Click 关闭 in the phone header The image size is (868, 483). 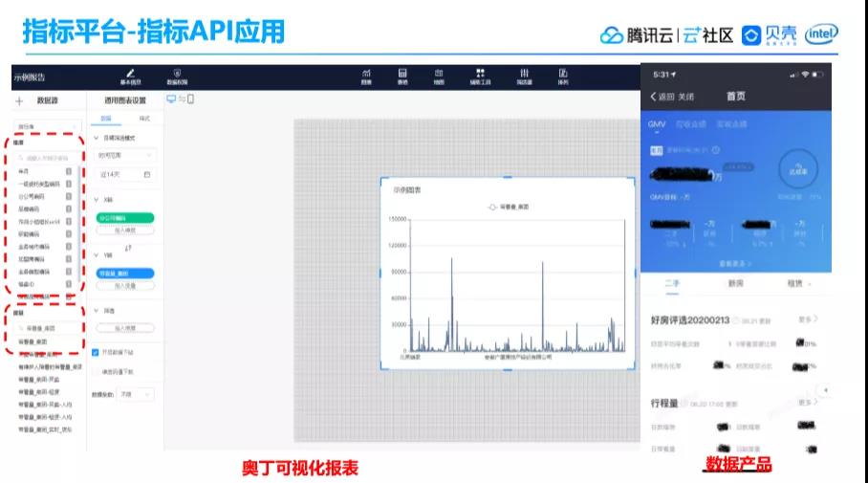685,97
